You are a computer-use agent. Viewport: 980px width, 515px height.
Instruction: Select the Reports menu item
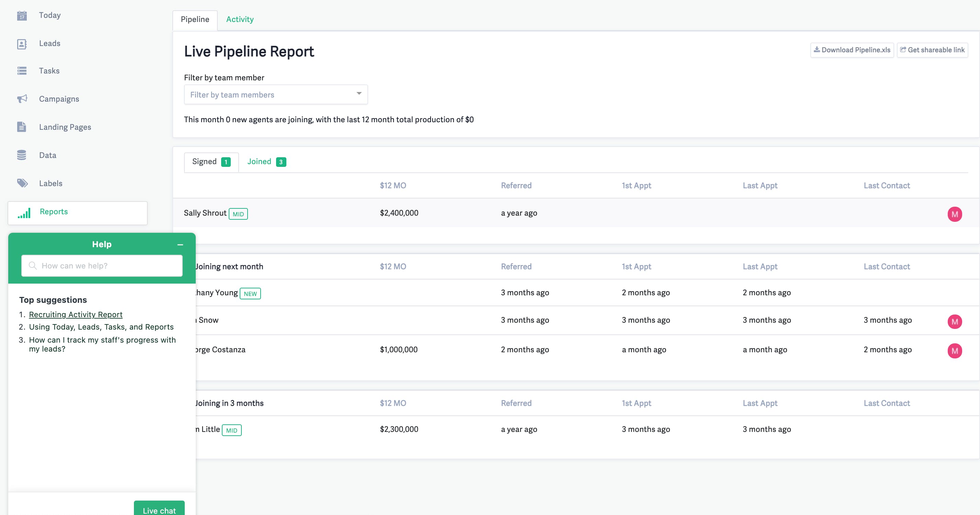[x=78, y=213]
